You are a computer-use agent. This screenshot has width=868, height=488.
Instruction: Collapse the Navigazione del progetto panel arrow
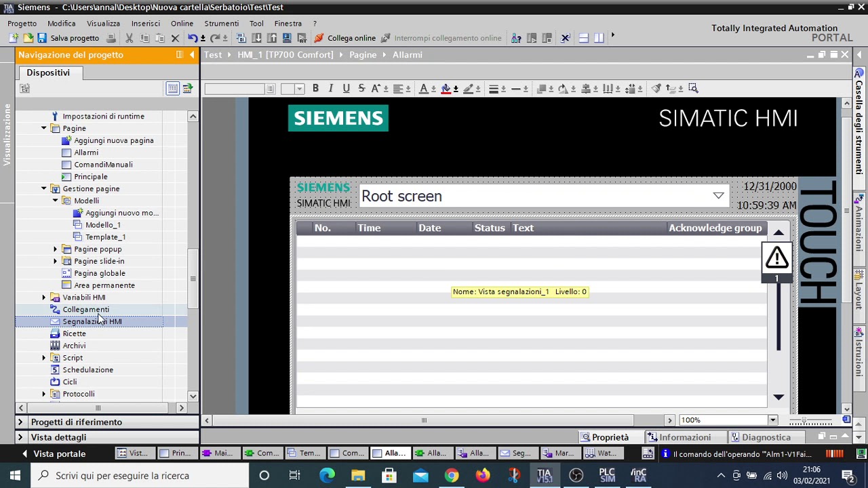[x=192, y=55]
